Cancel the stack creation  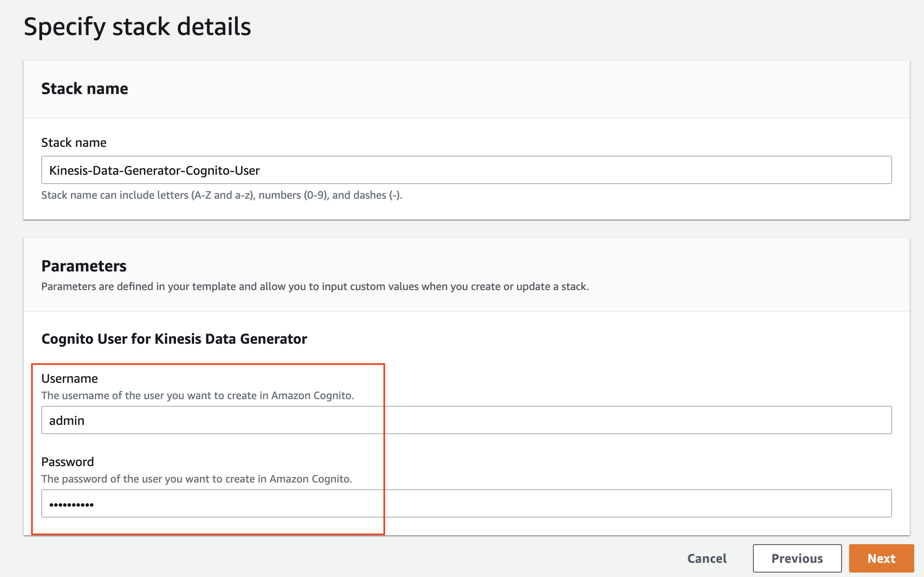pyautogui.click(x=707, y=558)
